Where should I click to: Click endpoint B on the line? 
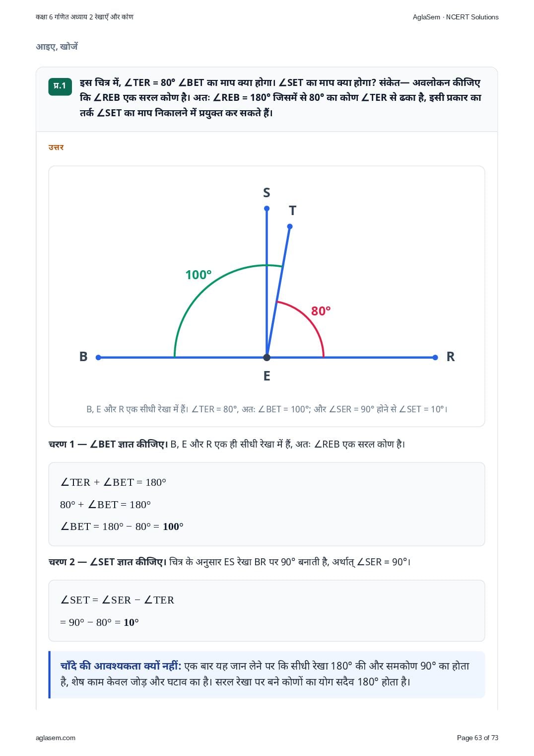[x=98, y=357]
